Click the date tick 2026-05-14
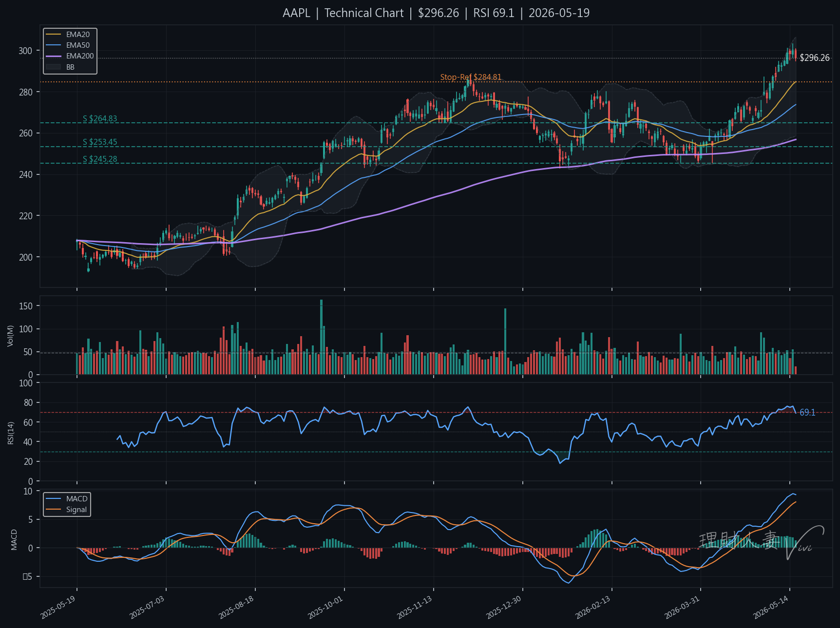The image size is (840, 628). pyautogui.click(x=771, y=607)
